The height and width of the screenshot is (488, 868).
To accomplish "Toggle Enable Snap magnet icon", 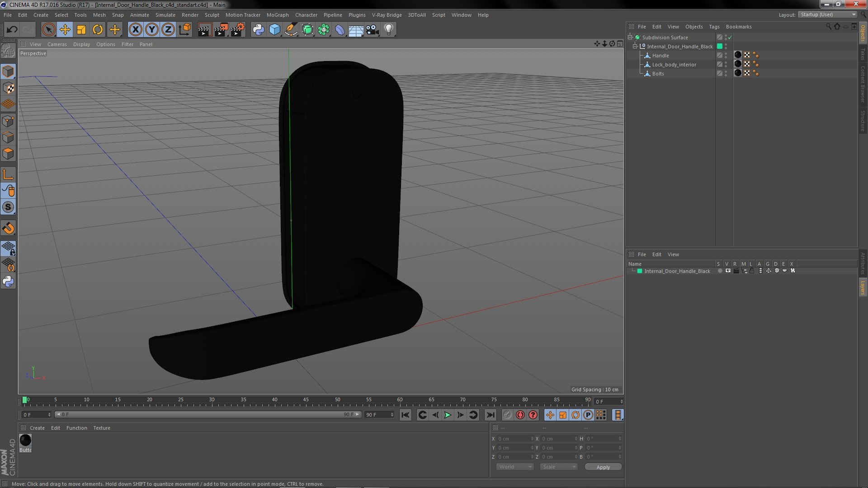I will (x=8, y=228).
